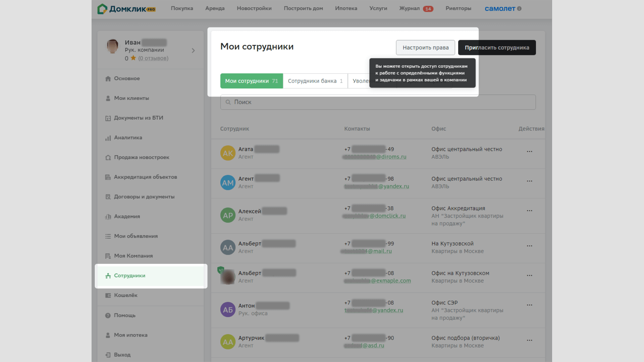Open actions menu for Альберт На Кутузовской row
Viewport: 644px width, 362px height.
tap(529, 246)
